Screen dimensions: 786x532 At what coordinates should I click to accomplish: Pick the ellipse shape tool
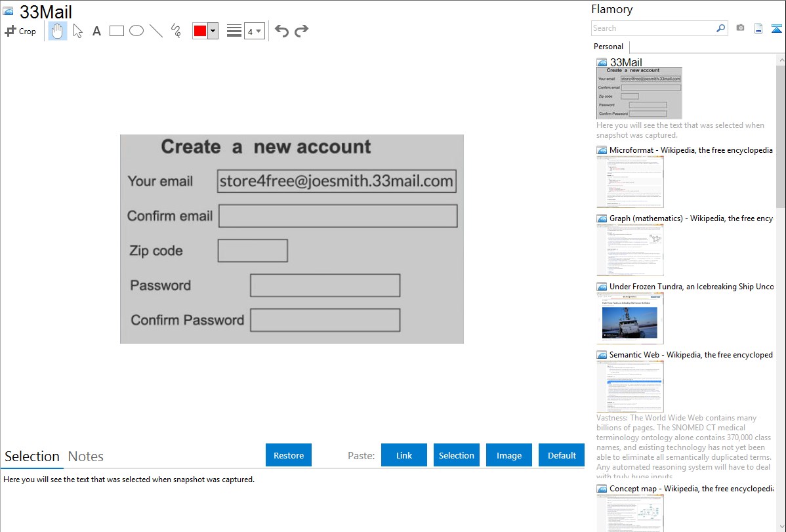point(136,31)
